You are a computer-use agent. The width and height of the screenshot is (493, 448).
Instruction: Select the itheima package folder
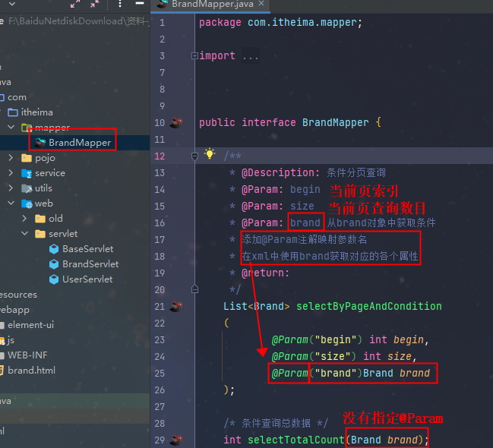36,112
